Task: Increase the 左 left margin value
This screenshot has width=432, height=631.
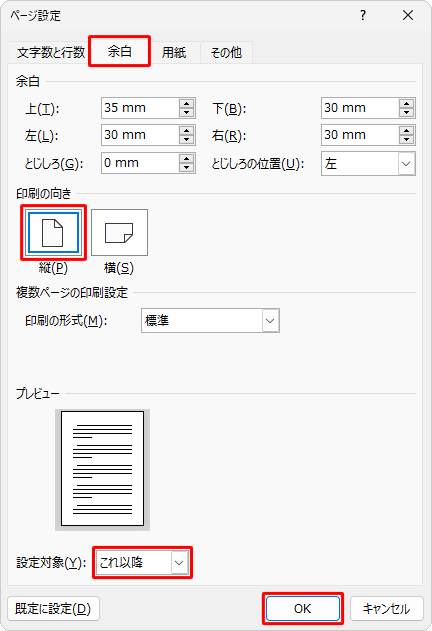Action: pyautogui.click(x=186, y=130)
